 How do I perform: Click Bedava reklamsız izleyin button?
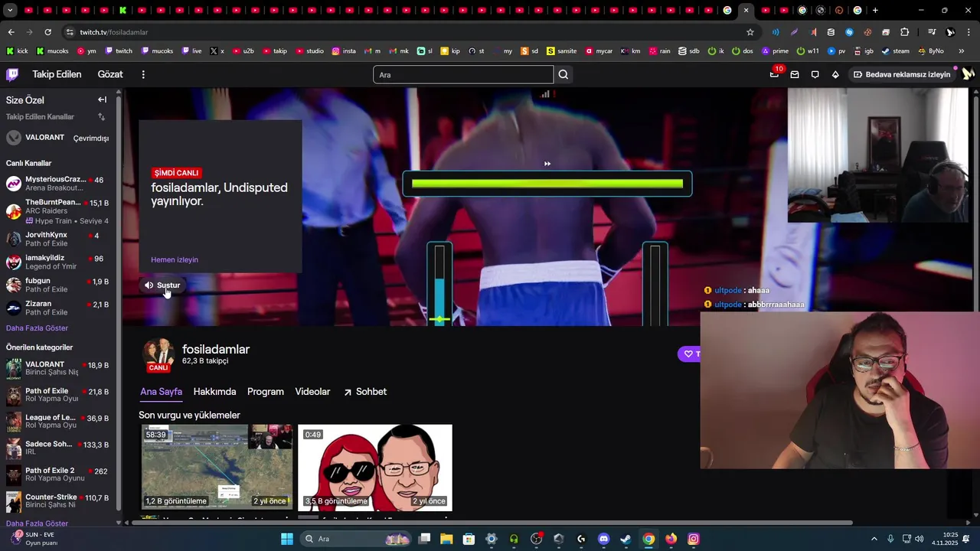902,74
